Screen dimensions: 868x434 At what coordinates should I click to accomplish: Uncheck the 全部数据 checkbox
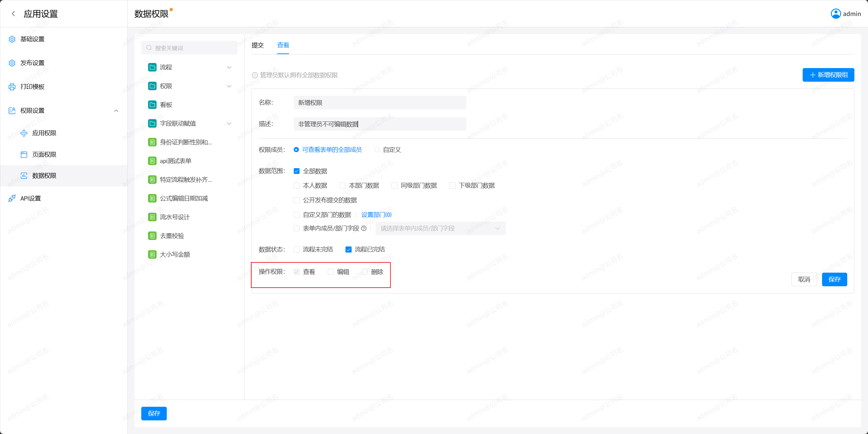(x=296, y=171)
